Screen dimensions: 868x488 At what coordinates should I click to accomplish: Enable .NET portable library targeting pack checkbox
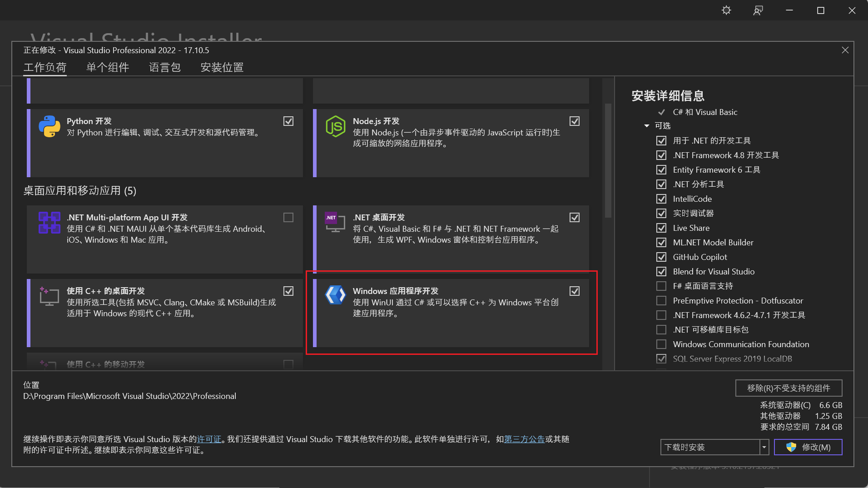pyautogui.click(x=661, y=329)
